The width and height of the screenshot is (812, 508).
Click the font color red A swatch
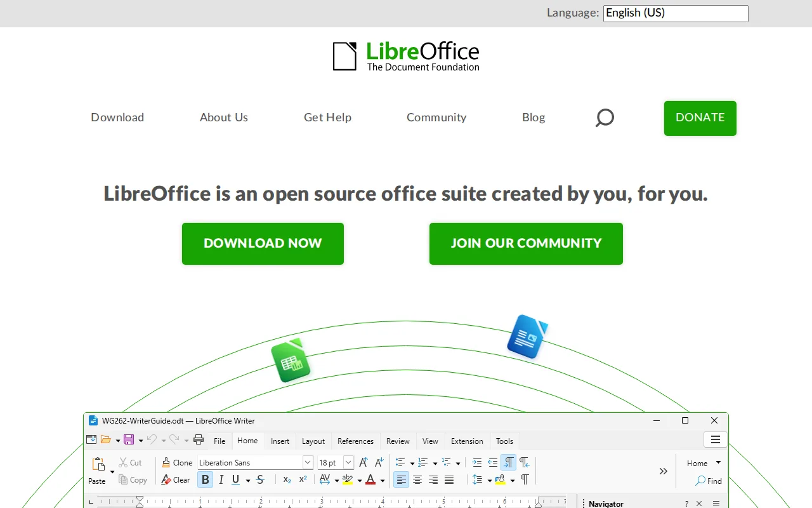click(370, 480)
